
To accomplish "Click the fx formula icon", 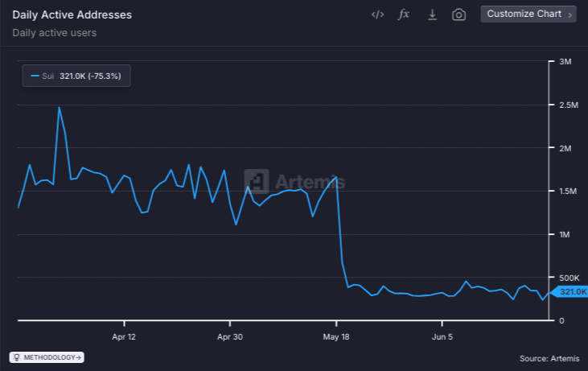I will pos(404,14).
